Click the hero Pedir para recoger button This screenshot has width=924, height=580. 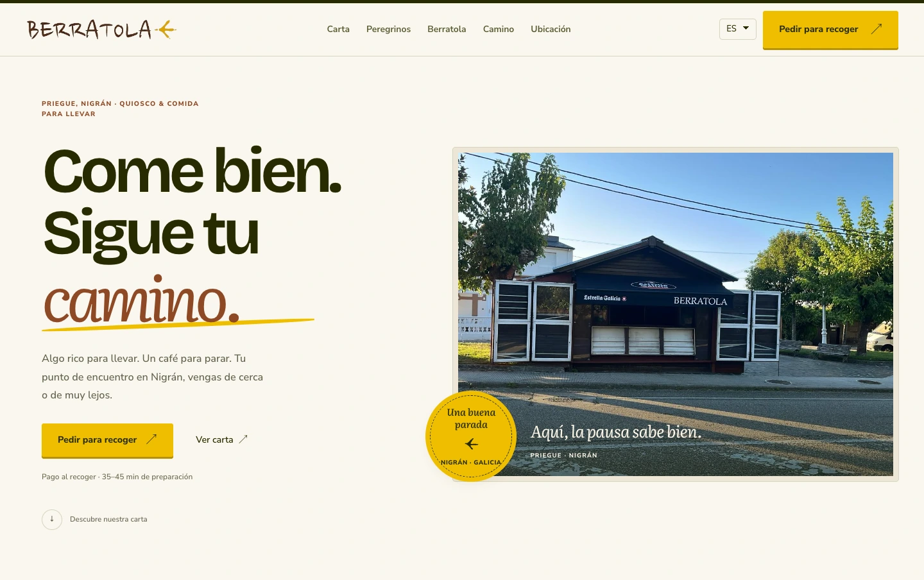(107, 440)
